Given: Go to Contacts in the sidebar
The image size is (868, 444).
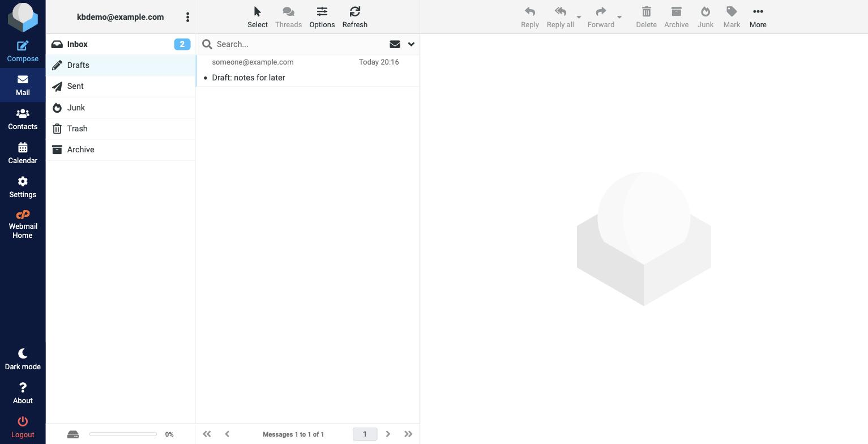Looking at the screenshot, I should (x=23, y=119).
